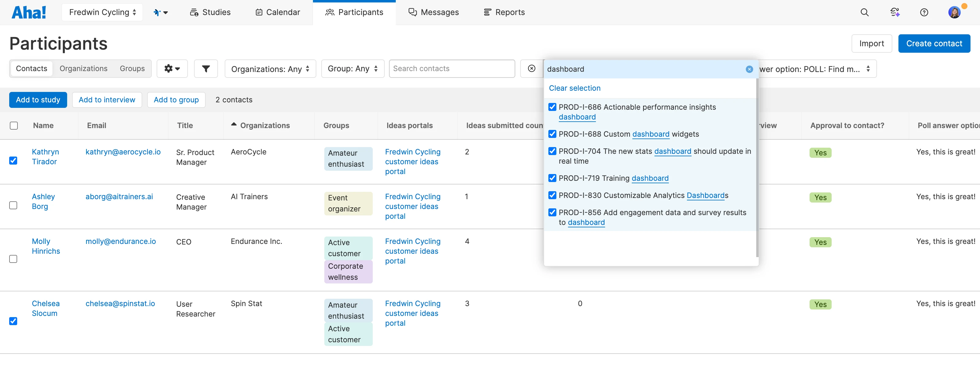Uncheck Kathryn Tirador's row checkbox

13,161
